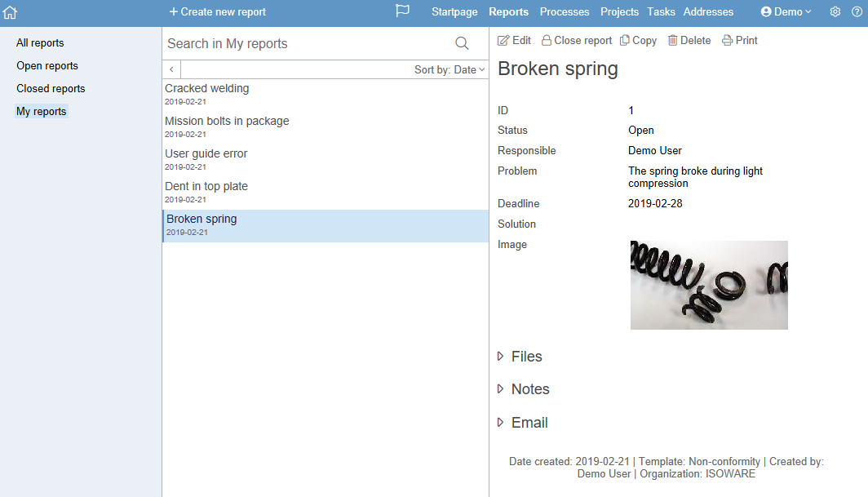The image size is (868, 497).
Task: Click the problem description text
Action: pos(695,177)
